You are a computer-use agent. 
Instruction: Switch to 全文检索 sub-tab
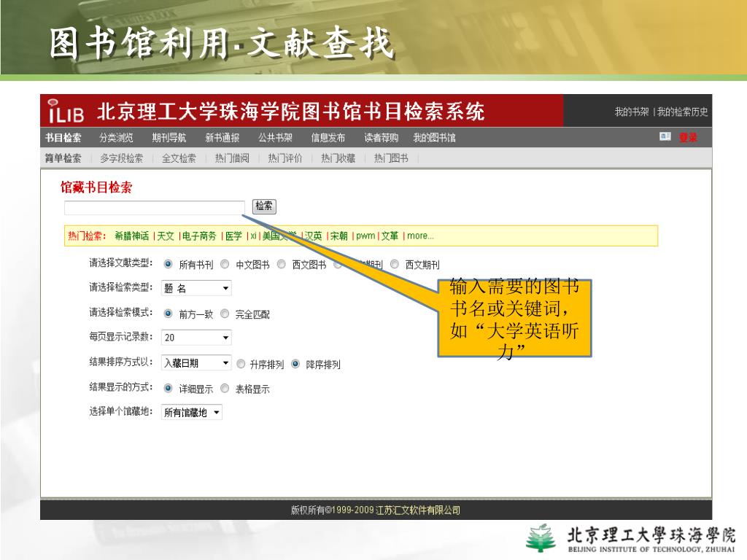point(179,158)
